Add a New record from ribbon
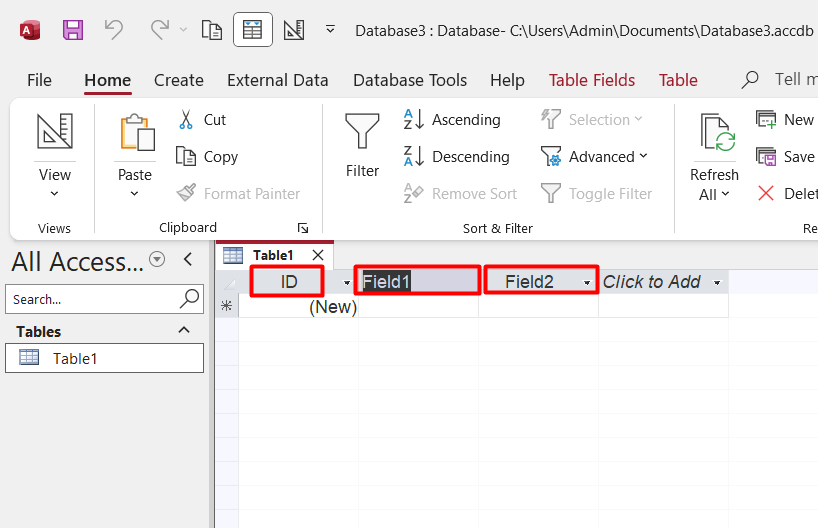Viewport: 818px width, 528px height. pos(785,119)
